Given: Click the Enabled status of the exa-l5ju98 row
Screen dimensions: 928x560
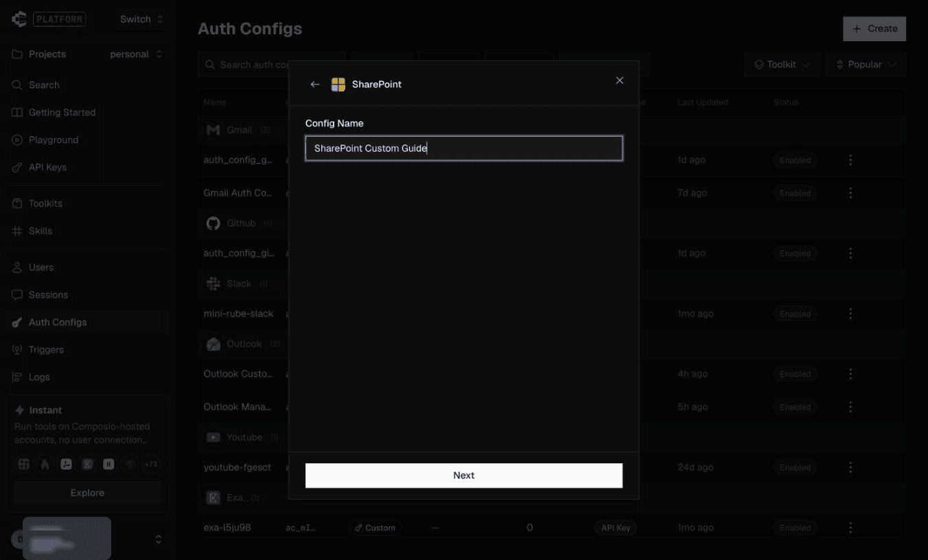Looking at the screenshot, I should (795, 528).
